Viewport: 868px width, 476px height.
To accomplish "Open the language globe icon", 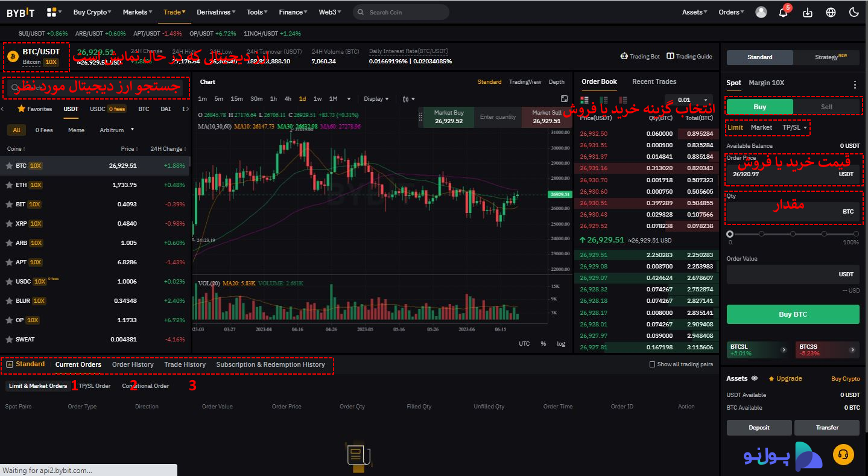I will pyautogui.click(x=831, y=12).
